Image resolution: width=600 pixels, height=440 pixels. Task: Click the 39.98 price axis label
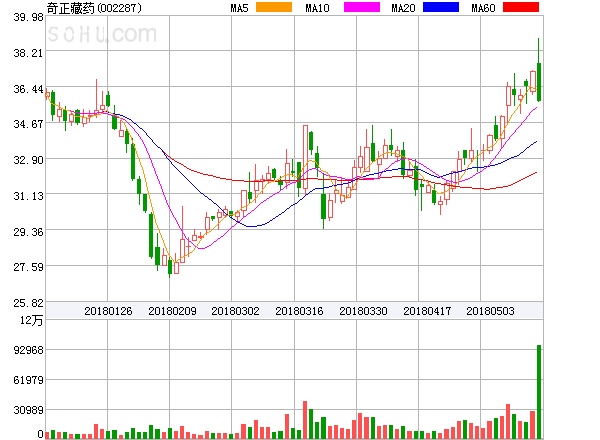coord(28,17)
